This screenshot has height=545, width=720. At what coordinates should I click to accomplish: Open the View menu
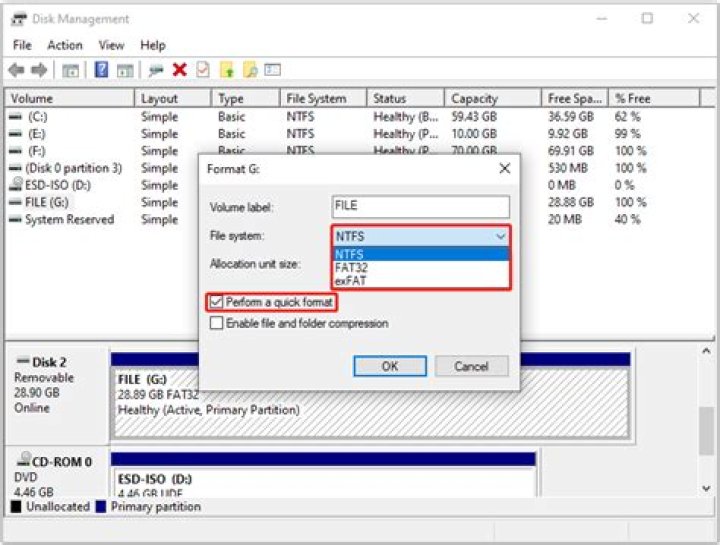pyautogui.click(x=111, y=45)
